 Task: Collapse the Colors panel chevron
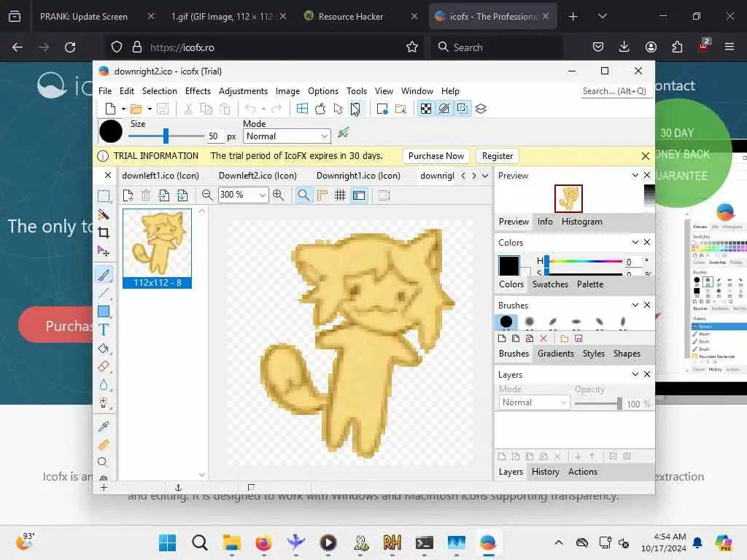click(635, 242)
